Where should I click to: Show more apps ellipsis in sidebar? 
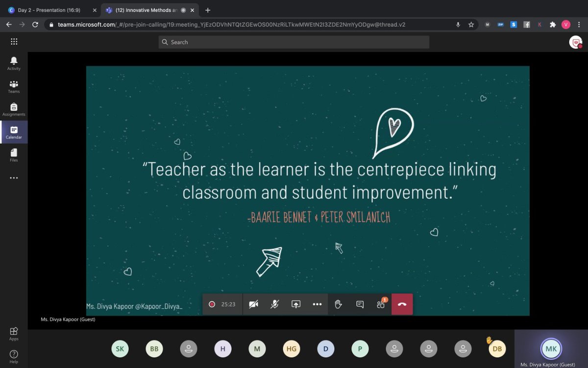(14, 178)
